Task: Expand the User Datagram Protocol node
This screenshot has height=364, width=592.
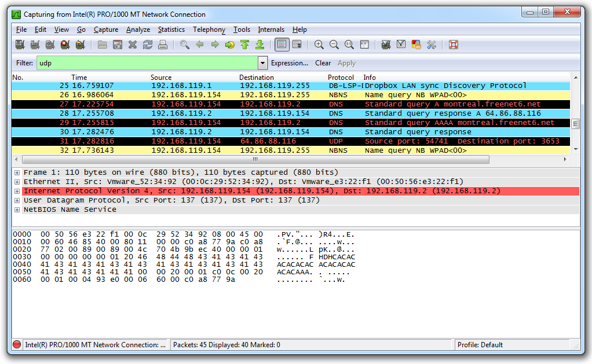Action: pos(17,200)
